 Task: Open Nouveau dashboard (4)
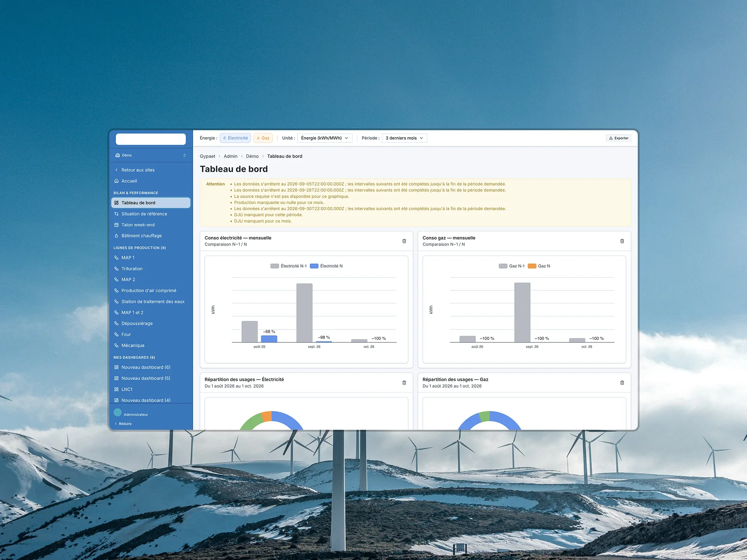[x=150, y=400]
